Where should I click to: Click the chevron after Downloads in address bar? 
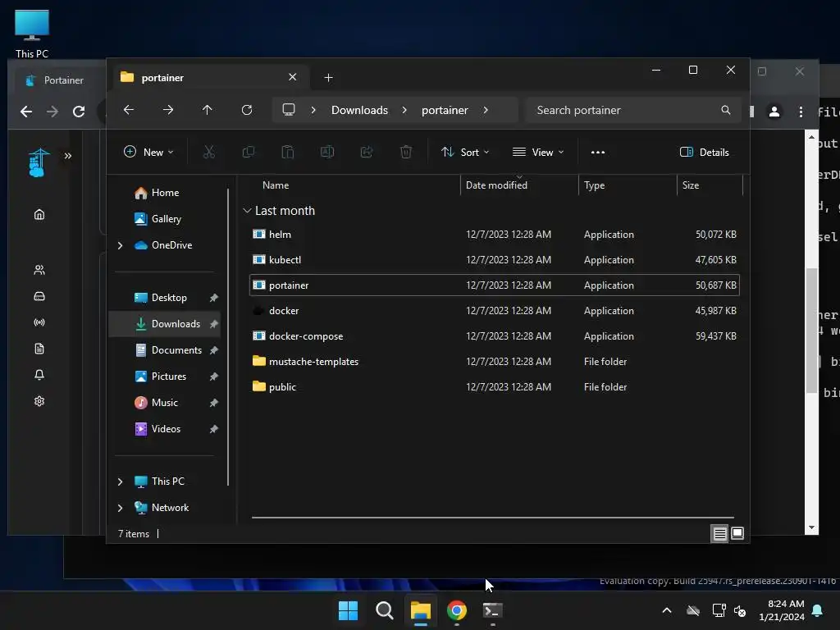tap(404, 110)
